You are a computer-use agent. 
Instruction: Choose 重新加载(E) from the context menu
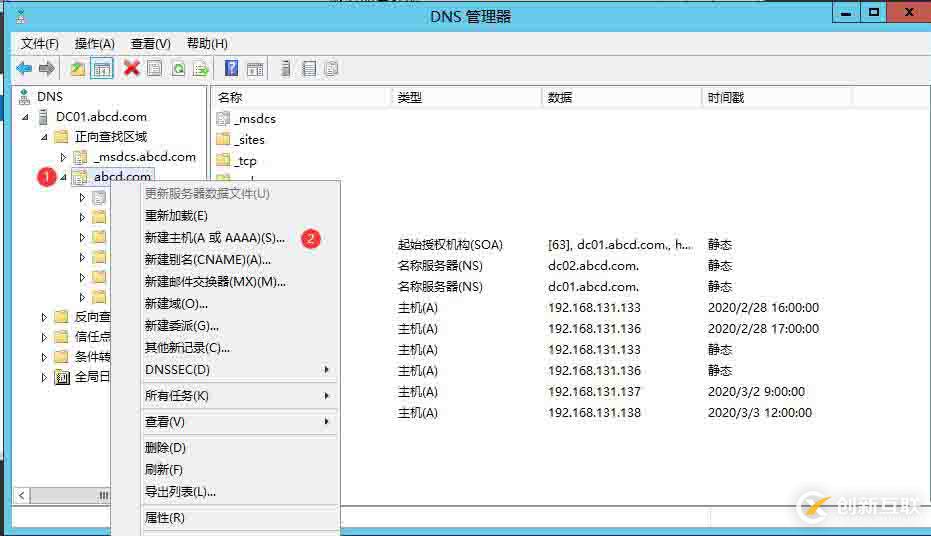click(x=240, y=215)
